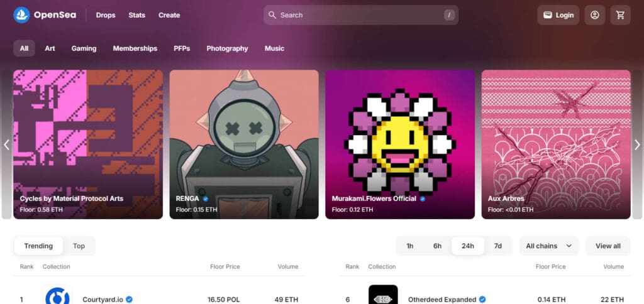Screen dimensions: 644x304
Task: Select the Photography category tab
Action: pos(227,48)
